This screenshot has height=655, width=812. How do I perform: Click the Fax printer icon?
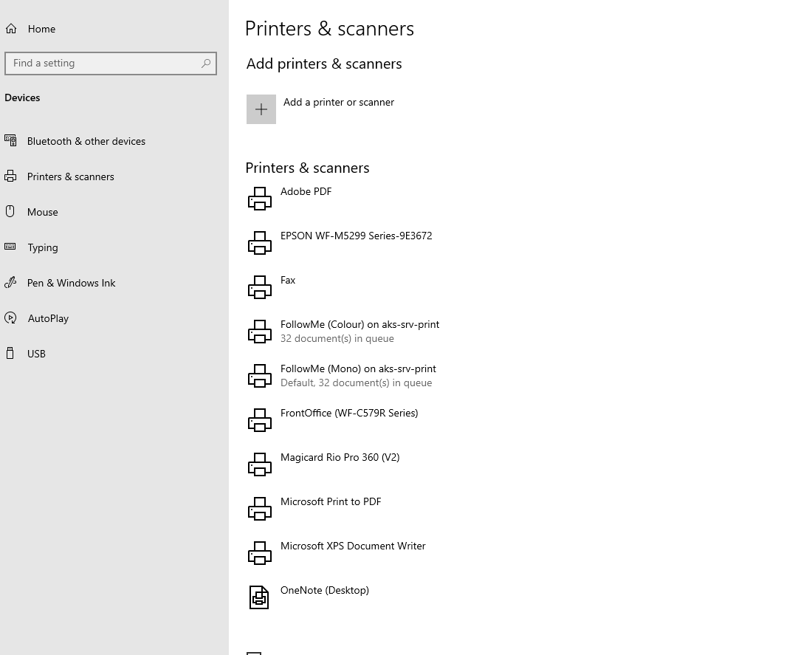tap(259, 287)
